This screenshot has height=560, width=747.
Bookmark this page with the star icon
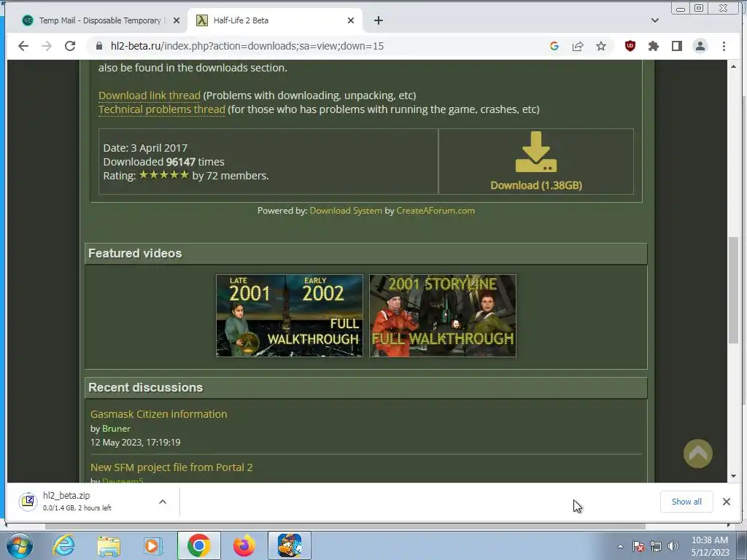coord(601,46)
